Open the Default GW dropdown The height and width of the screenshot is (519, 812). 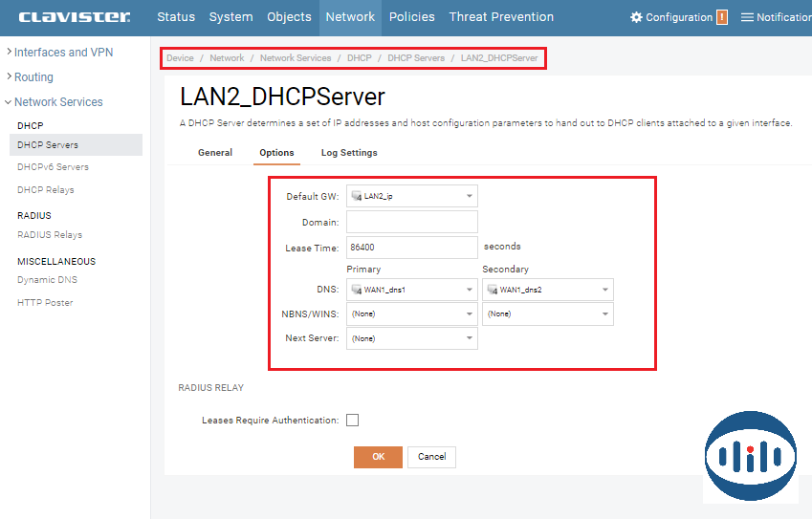(411, 196)
